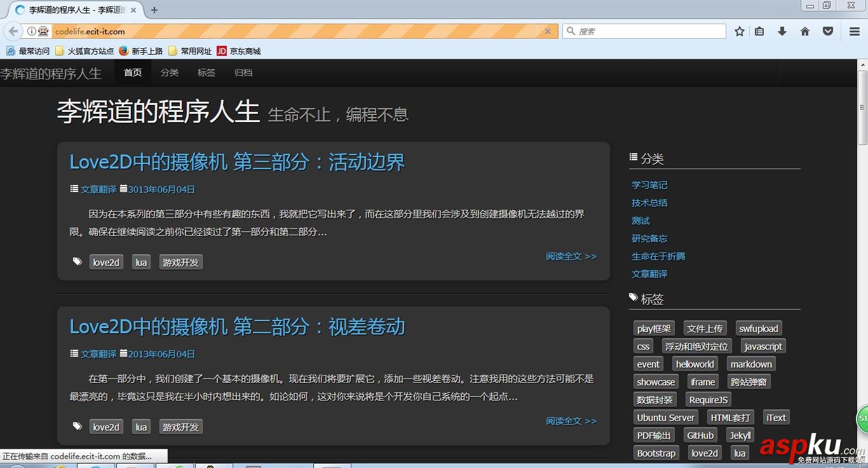Save the page to Pocket
Image resolution: width=868 pixels, height=468 pixels.
[x=827, y=31]
